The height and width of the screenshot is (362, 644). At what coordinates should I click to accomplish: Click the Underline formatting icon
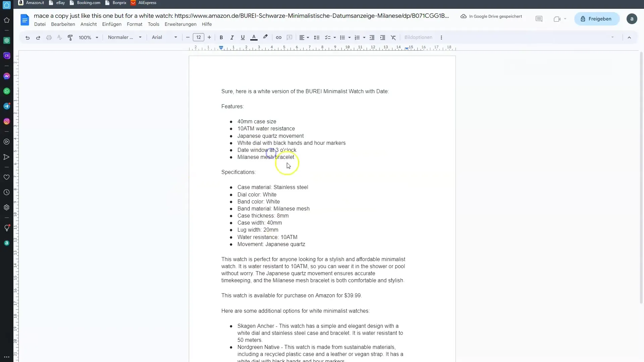(x=243, y=37)
